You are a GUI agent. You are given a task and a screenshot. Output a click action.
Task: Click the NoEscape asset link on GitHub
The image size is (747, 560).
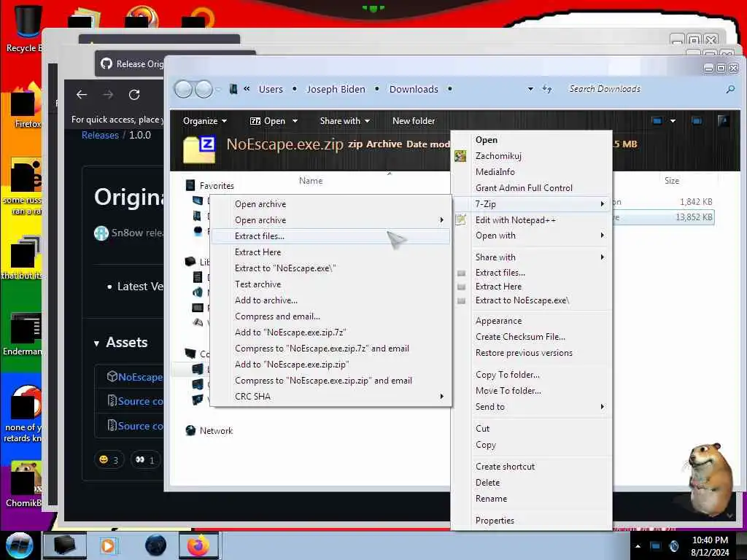coord(140,377)
